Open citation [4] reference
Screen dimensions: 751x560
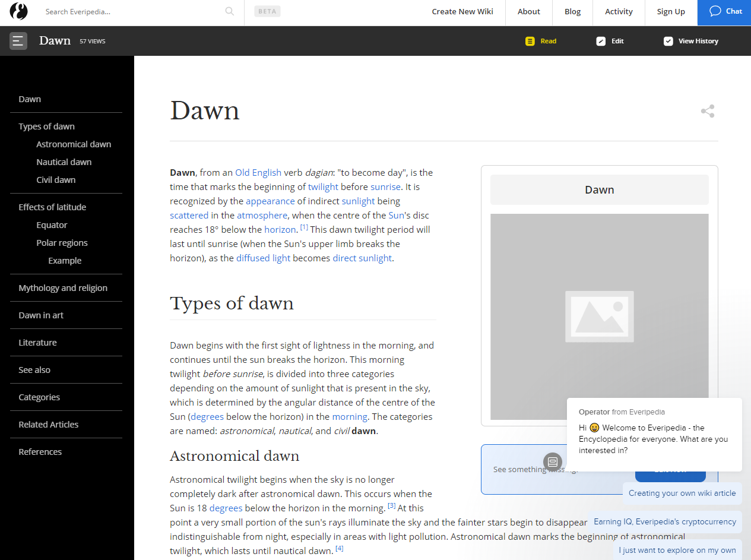340,548
